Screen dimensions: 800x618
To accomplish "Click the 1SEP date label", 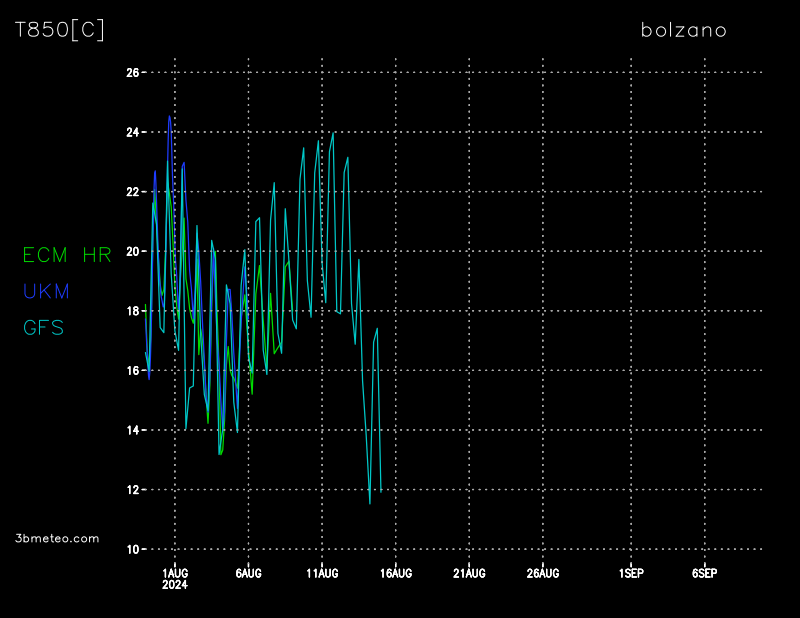I will tap(631, 573).
